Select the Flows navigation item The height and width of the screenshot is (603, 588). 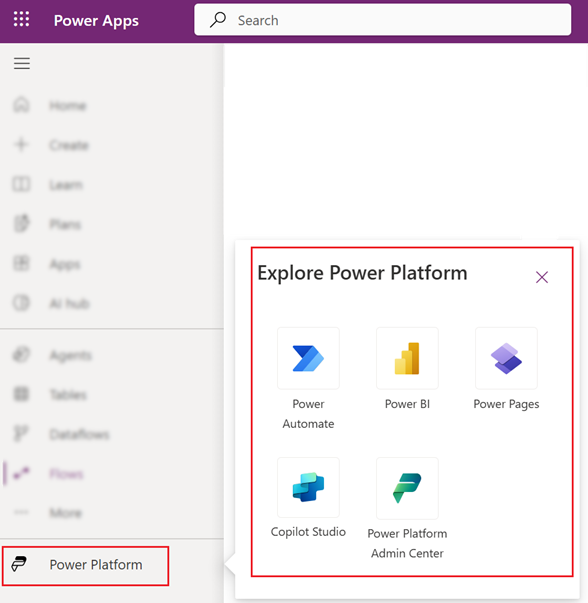pyautogui.click(x=67, y=473)
